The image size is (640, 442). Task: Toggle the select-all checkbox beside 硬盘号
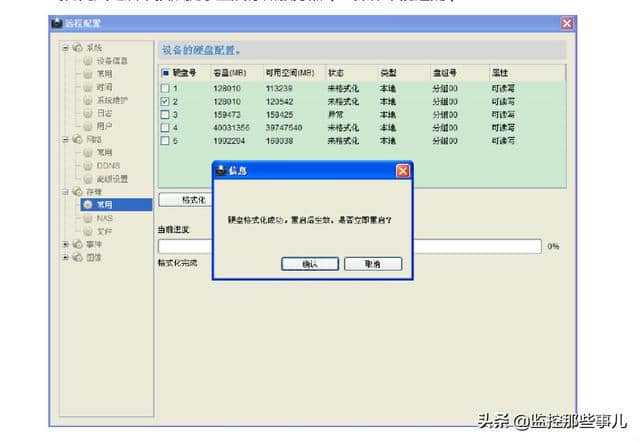[165, 73]
